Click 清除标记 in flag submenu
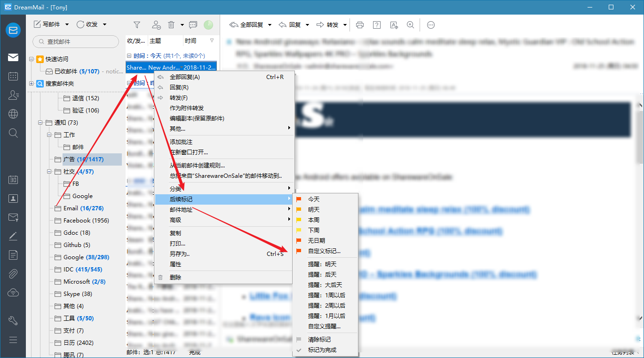 point(325,340)
